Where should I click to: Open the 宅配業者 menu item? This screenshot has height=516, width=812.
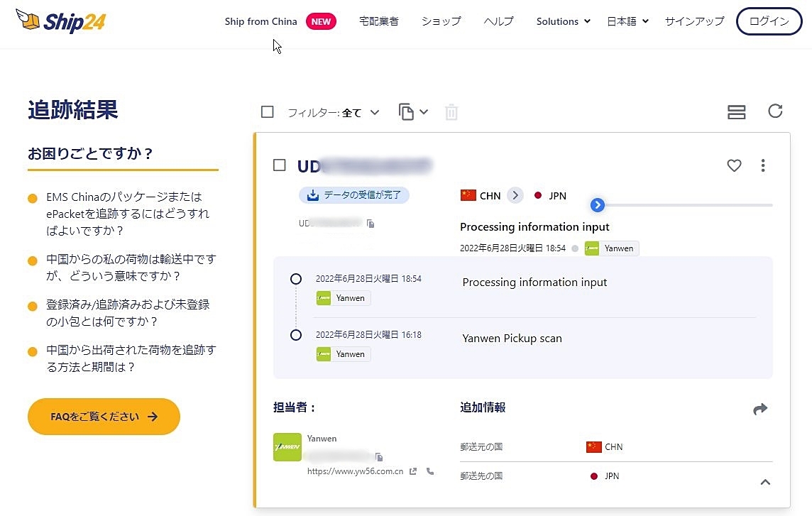[x=379, y=21]
